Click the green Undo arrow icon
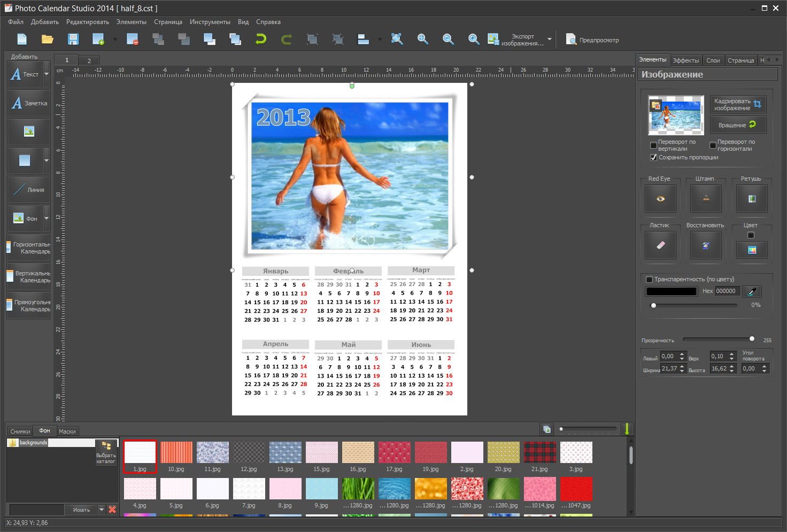Screen dimensions: 787x532 point(261,39)
